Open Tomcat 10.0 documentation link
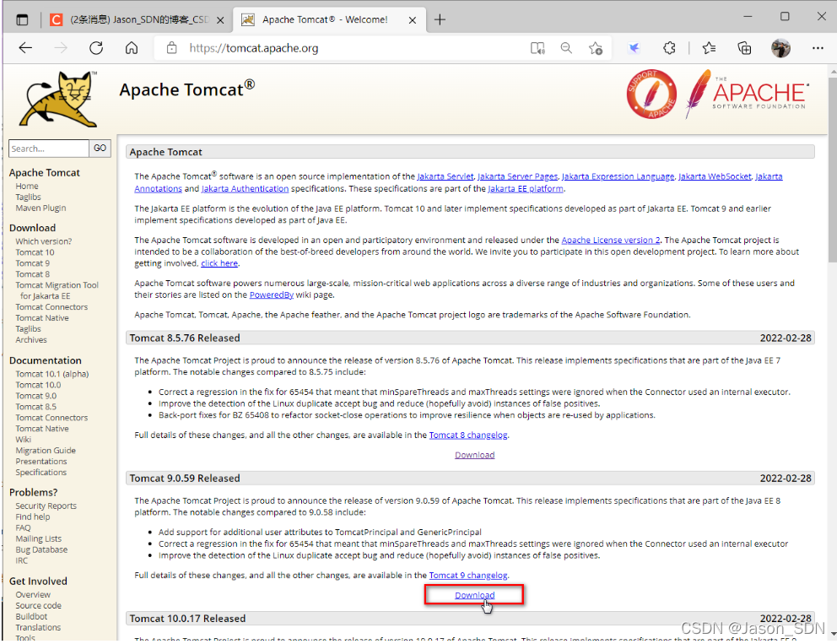Screen dimensions: 837x644 38,385
